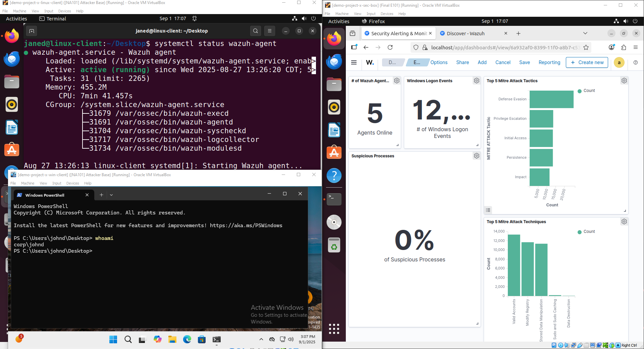The width and height of the screenshot is (644, 349).
Task: Expand the PowerShell new tab dropdown arrow
Action: (111, 195)
